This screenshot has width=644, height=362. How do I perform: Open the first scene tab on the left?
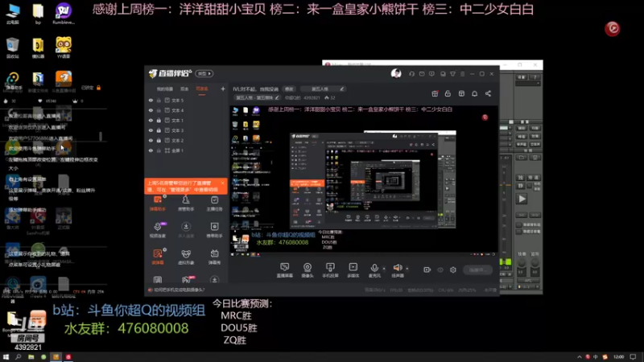tap(165, 89)
